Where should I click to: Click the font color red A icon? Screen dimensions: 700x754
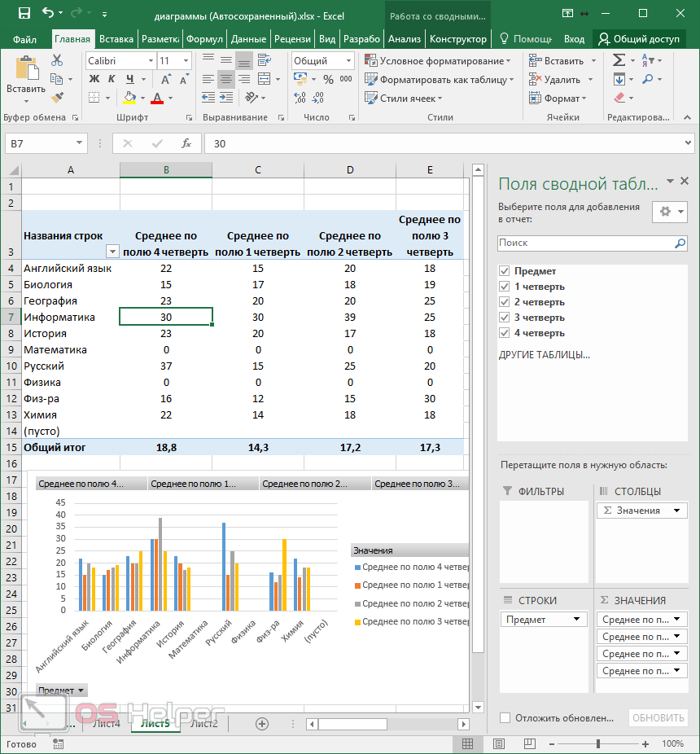point(156,99)
